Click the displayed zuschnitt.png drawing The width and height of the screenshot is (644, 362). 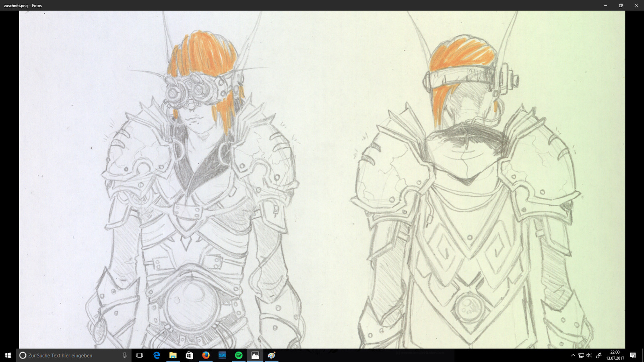point(322,179)
